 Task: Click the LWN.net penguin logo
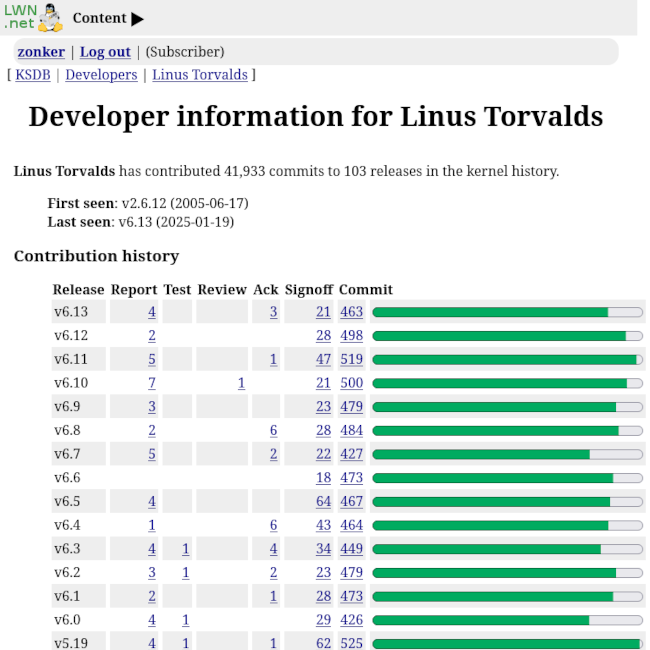(x=33, y=17)
